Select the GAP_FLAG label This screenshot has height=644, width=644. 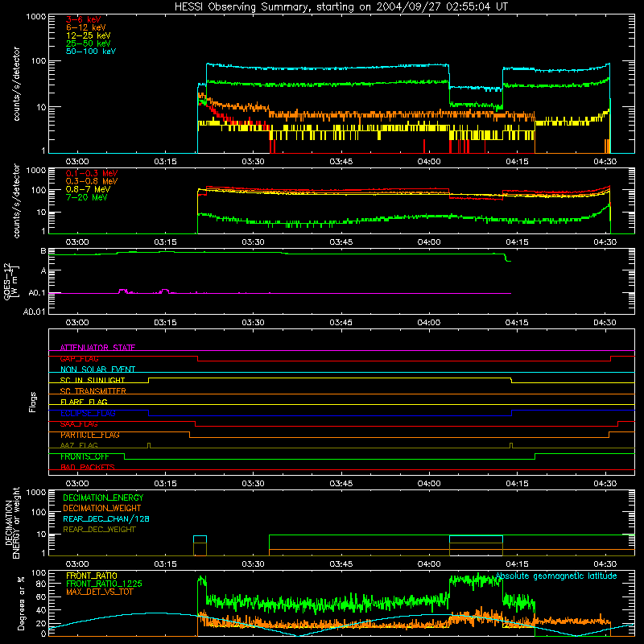[79, 358]
